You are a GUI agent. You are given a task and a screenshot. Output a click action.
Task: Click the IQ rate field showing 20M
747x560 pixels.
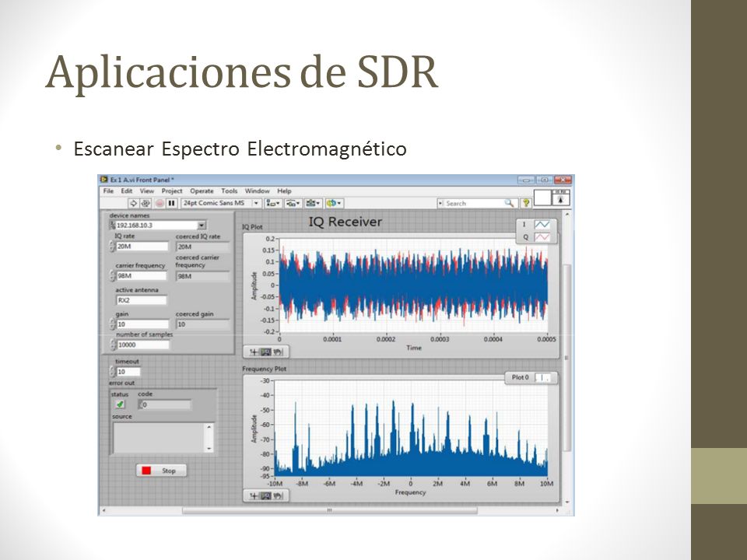142,247
